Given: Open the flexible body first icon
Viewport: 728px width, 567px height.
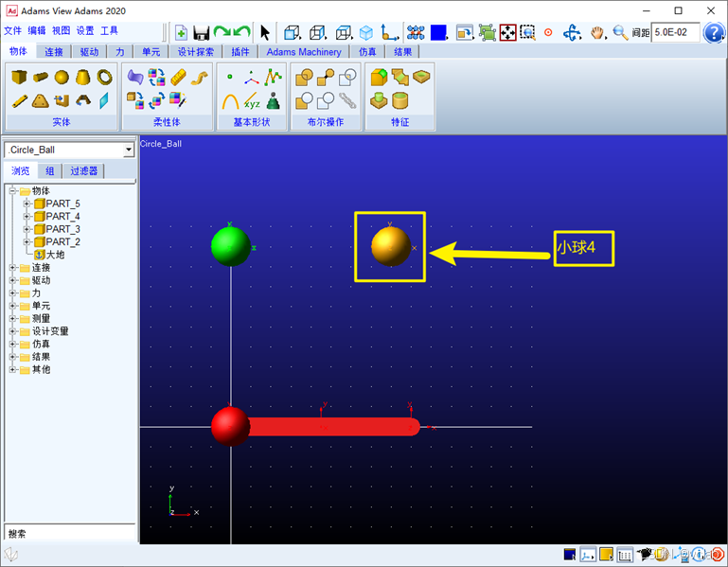Looking at the screenshot, I should coord(135,77).
